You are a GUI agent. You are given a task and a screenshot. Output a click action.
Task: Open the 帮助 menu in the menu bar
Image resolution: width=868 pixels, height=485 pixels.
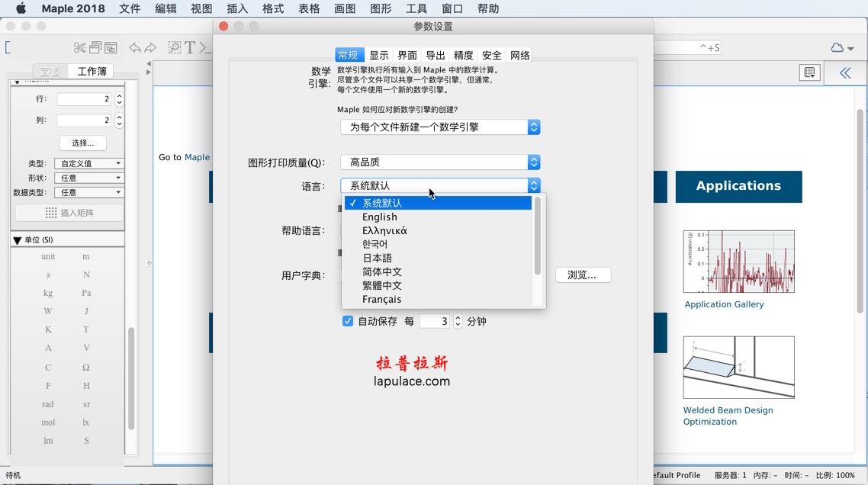pos(488,8)
